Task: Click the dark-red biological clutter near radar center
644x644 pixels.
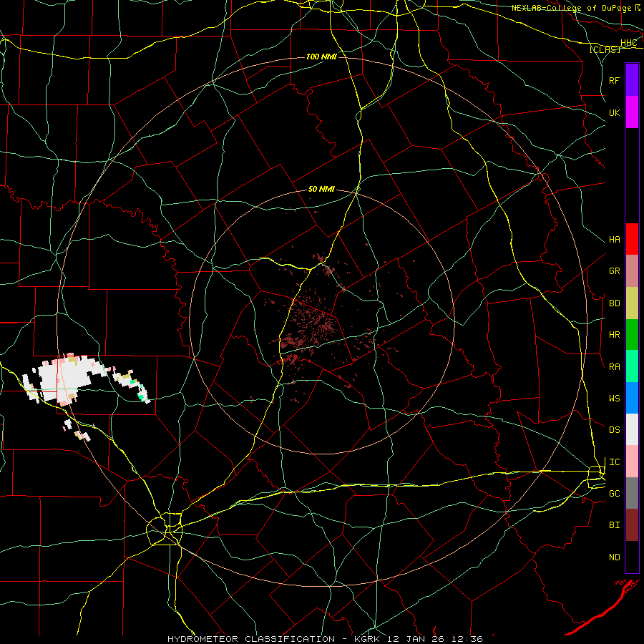Action: 314,324
